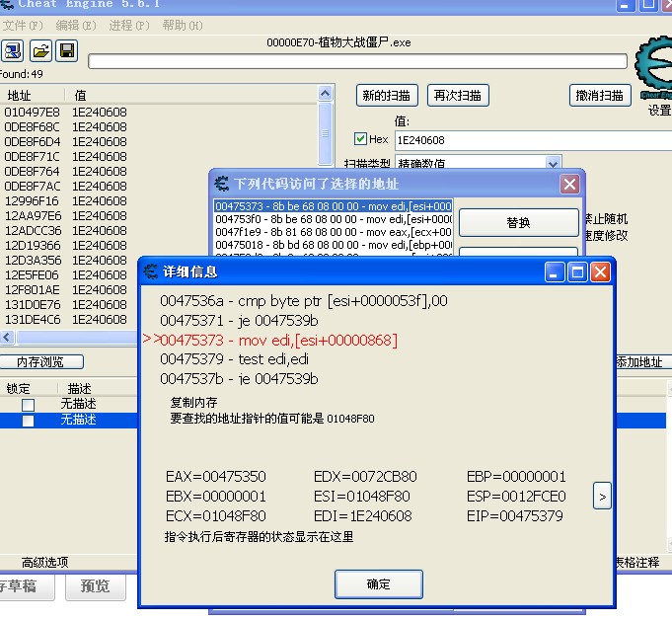Click the 内存浏览 button
This screenshot has height=620, width=672.
[x=40, y=362]
